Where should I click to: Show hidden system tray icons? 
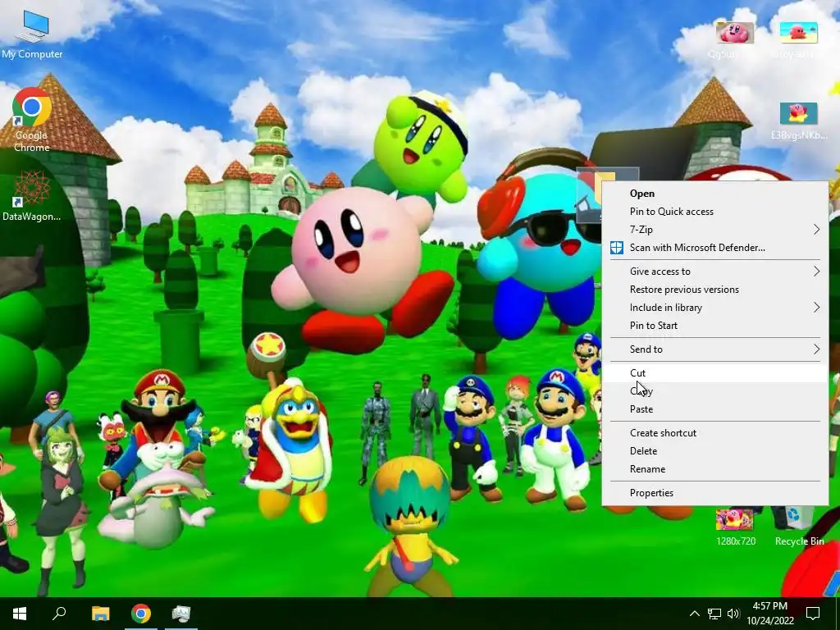pos(694,614)
